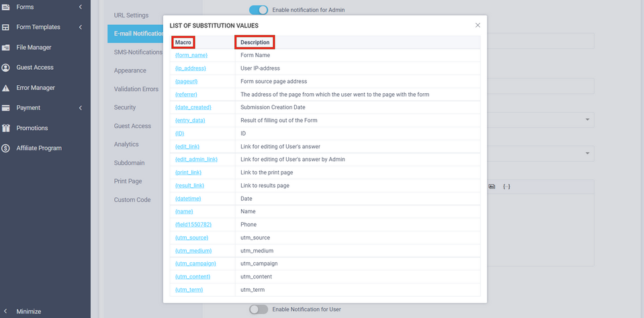
Task: Click the Error Manager warning icon
Action: click(x=6, y=88)
